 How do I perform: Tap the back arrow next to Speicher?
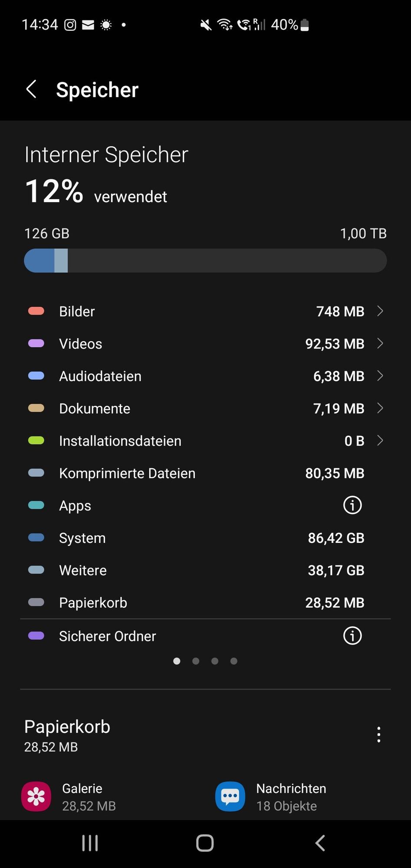[x=32, y=89]
